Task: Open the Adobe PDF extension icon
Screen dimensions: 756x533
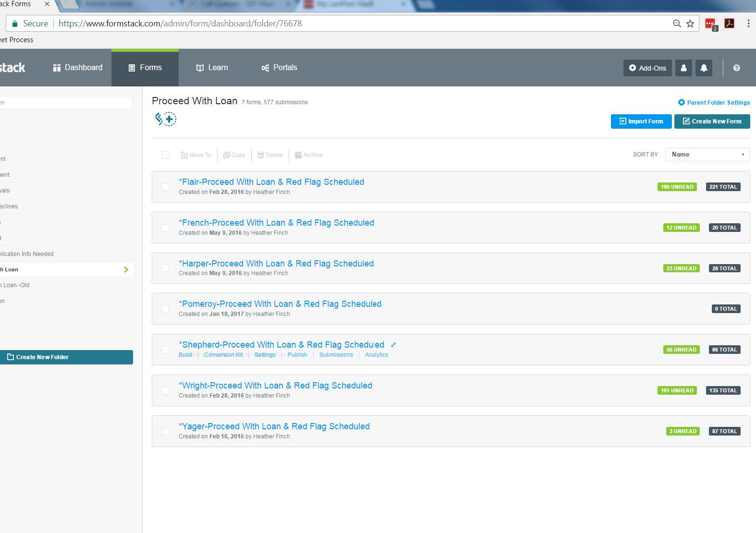Action: pyautogui.click(x=729, y=24)
